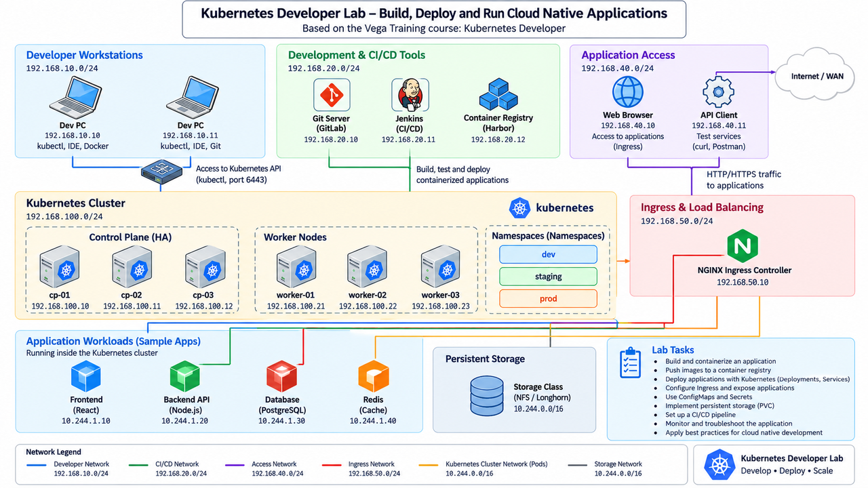Click the Ingress & Load Balancing heading
The height and width of the screenshot is (488, 868).
[702, 207]
